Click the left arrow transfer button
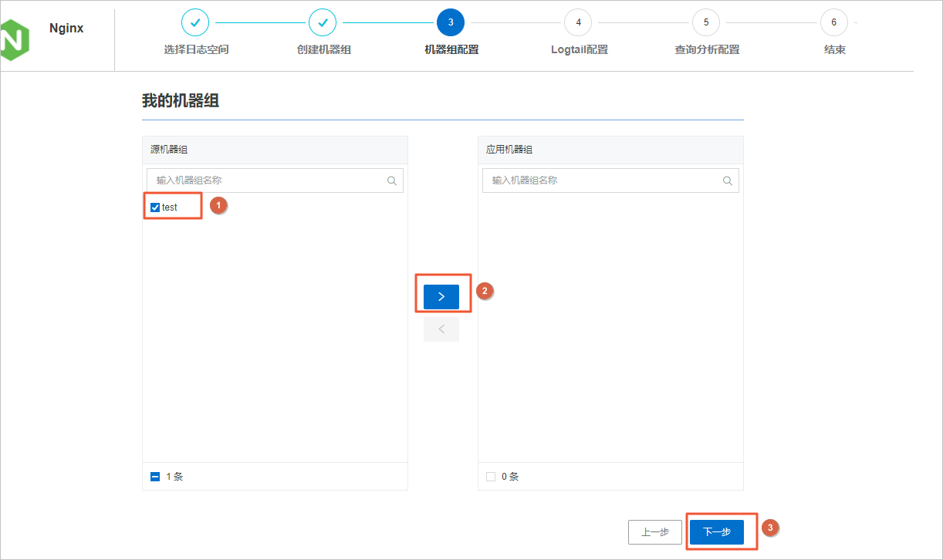 pyautogui.click(x=441, y=329)
